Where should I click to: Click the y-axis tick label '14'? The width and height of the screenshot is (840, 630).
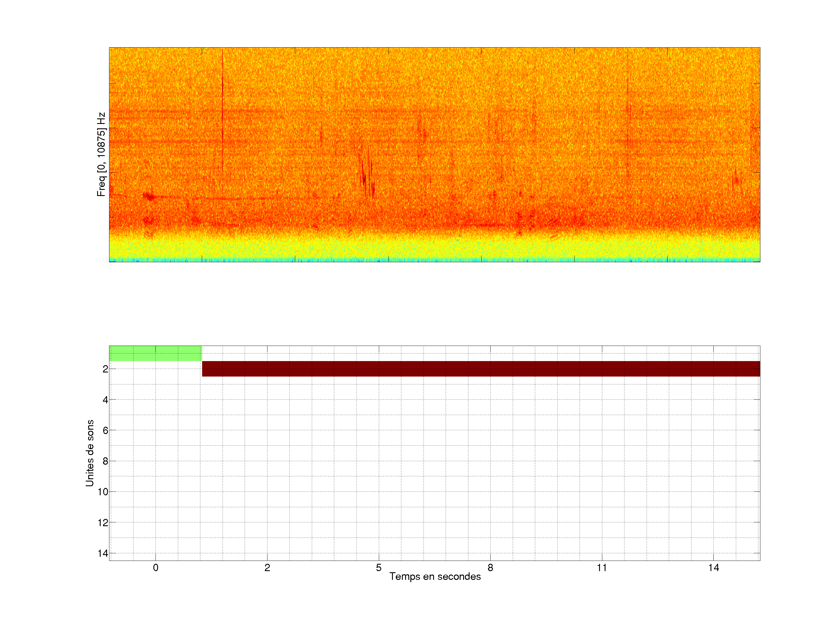[103, 553]
